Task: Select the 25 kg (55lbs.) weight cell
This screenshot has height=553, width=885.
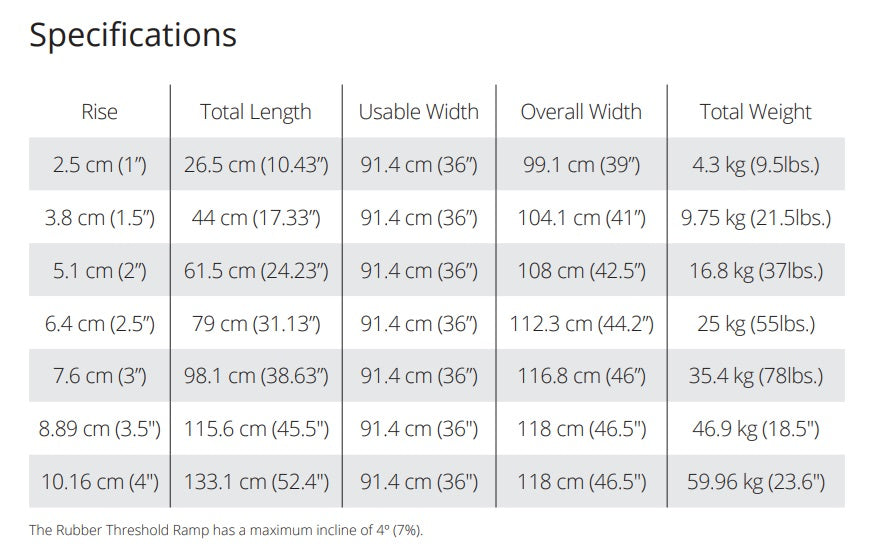Action: pos(756,324)
